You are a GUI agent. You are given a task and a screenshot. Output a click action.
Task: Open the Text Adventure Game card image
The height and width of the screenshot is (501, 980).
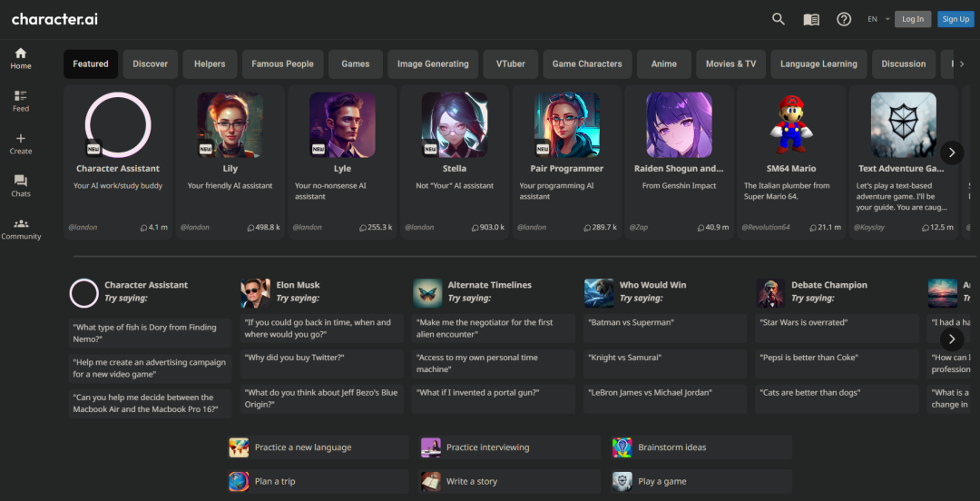click(x=904, y=124)
